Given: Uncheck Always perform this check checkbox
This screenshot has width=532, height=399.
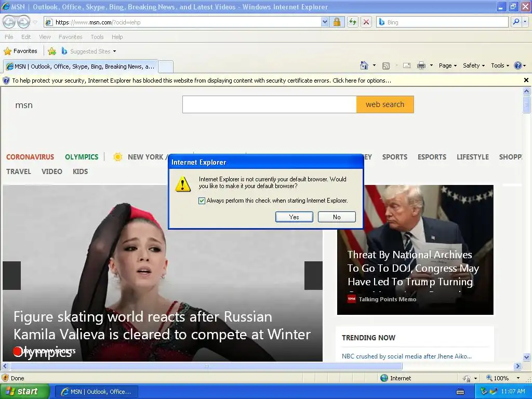Looking at the screenshot, I should [x=202, y=201].
